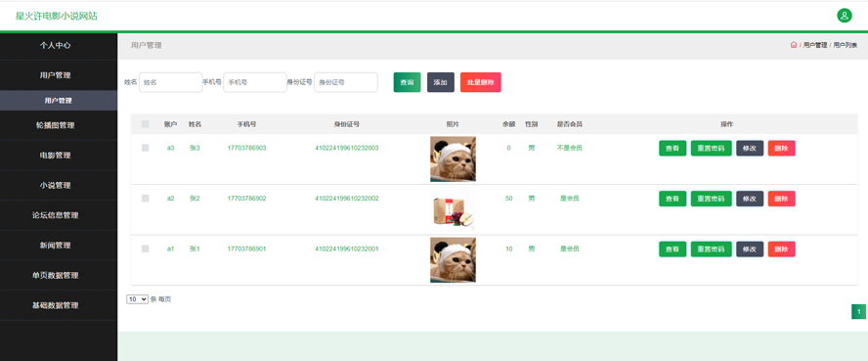Click 删除 for user 张1
The height and width of the screenshot is (361, 868).
782,249
